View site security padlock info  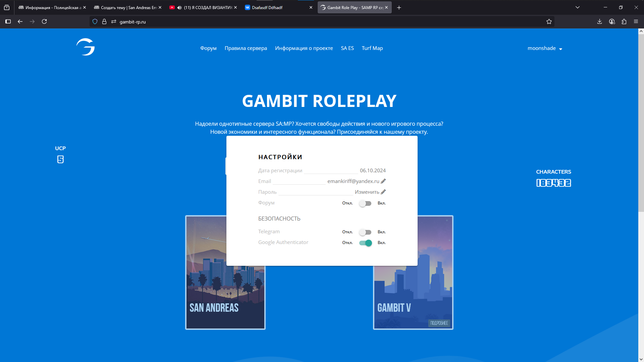(104, 21)
